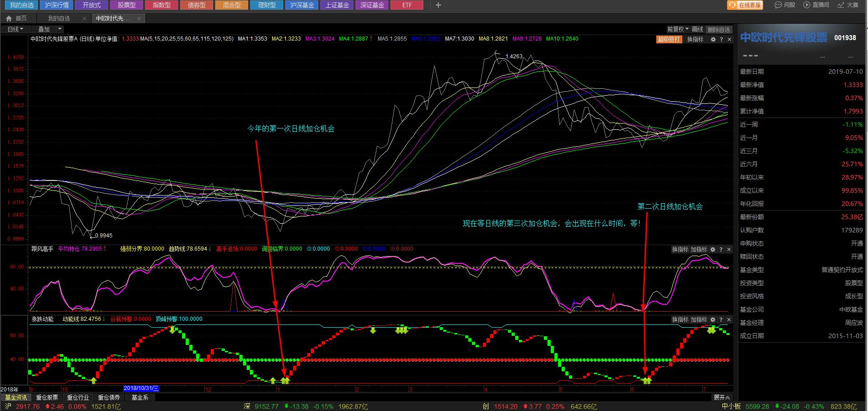This screenshot has width=868, height=411.
Task: Expand the 叠加 overlay dropdown arrow
Action: point(60,29)
